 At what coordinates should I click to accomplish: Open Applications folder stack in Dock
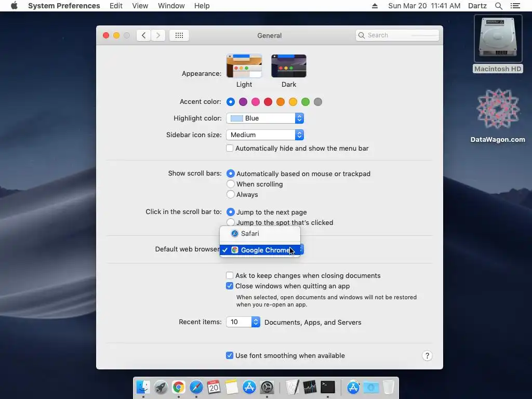[353, 387]
